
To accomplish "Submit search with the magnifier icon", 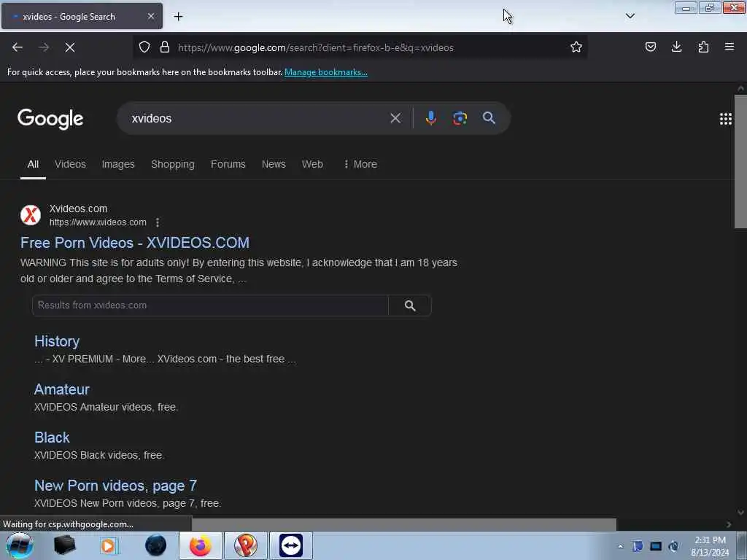I will (489, 118).
